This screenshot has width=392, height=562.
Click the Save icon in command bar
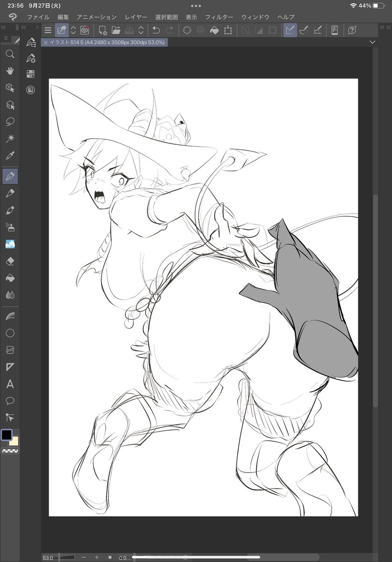(x=130, y=30)
